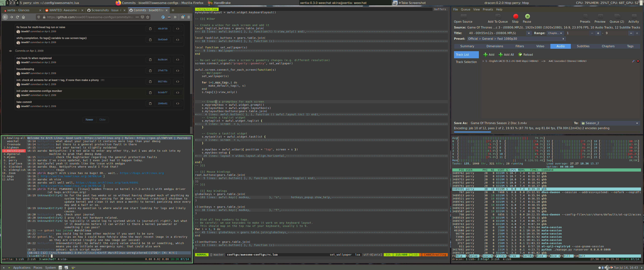The image size is (644, 270).
Task: Click Newer commits pagination button
Action: (x=89, y=120)
